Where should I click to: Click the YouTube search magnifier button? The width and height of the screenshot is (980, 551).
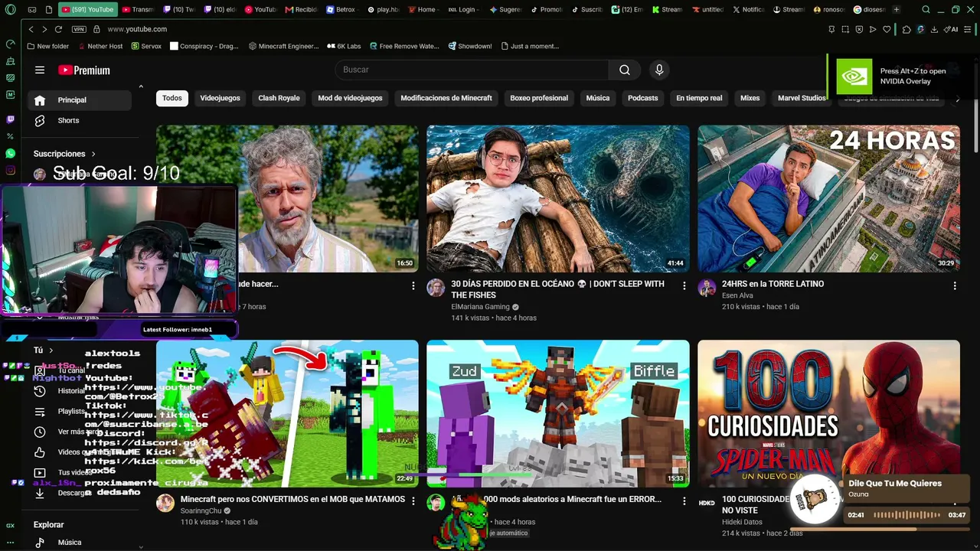(x=625, y=70)
